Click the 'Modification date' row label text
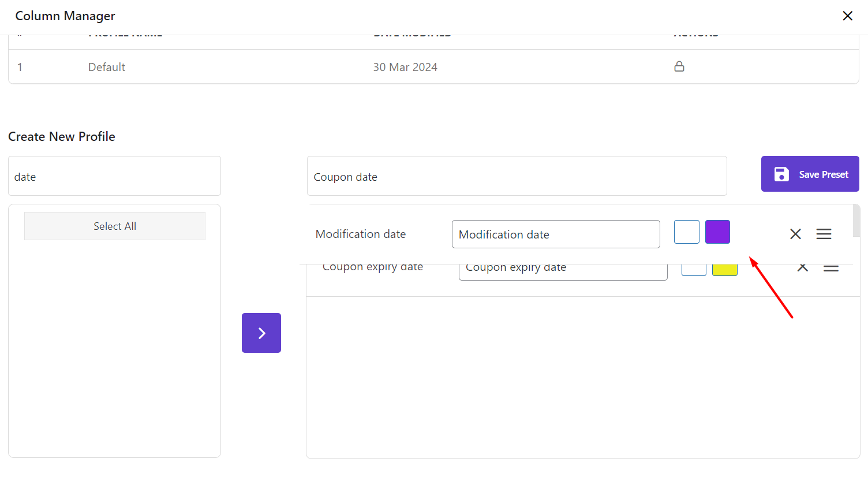This screenshot has height=481, width=868. click(x=361, y=234)
